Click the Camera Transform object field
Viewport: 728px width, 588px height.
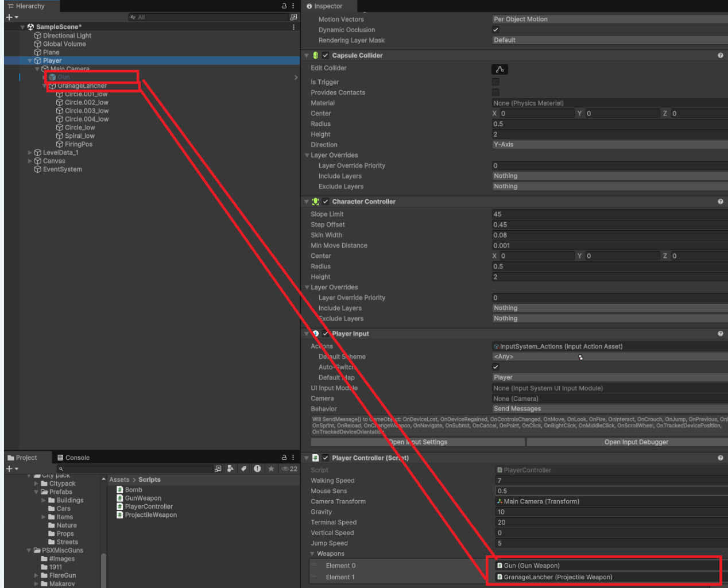[x=611, y=501]
